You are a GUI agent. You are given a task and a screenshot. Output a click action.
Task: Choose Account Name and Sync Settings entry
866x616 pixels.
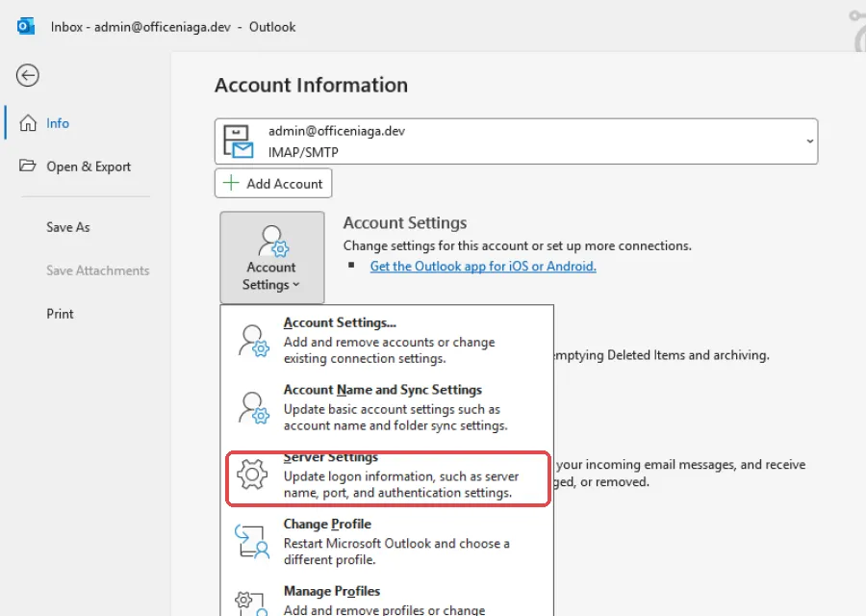(x=387, y=408)
